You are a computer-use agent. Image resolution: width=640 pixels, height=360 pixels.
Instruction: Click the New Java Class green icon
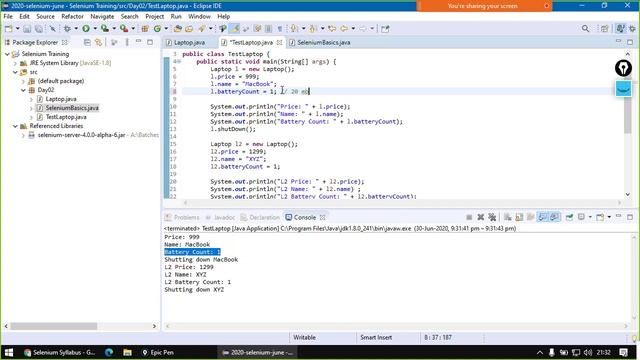(x=157, y=29)
